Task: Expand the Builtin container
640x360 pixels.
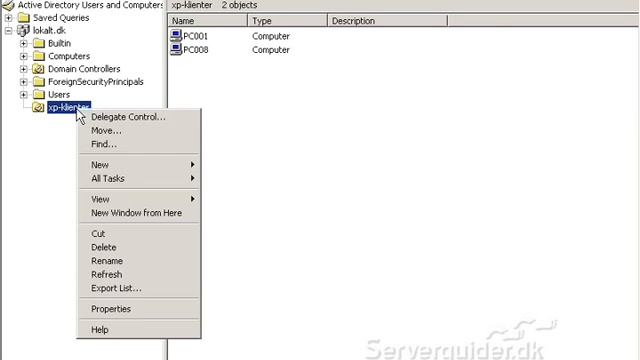Action: click(x=24, y=43)
